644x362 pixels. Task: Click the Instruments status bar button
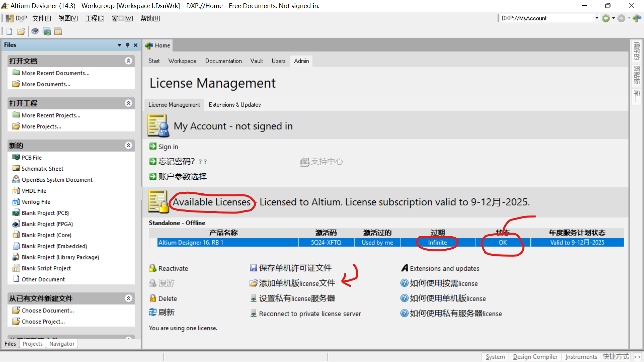[x=581, y=357]
